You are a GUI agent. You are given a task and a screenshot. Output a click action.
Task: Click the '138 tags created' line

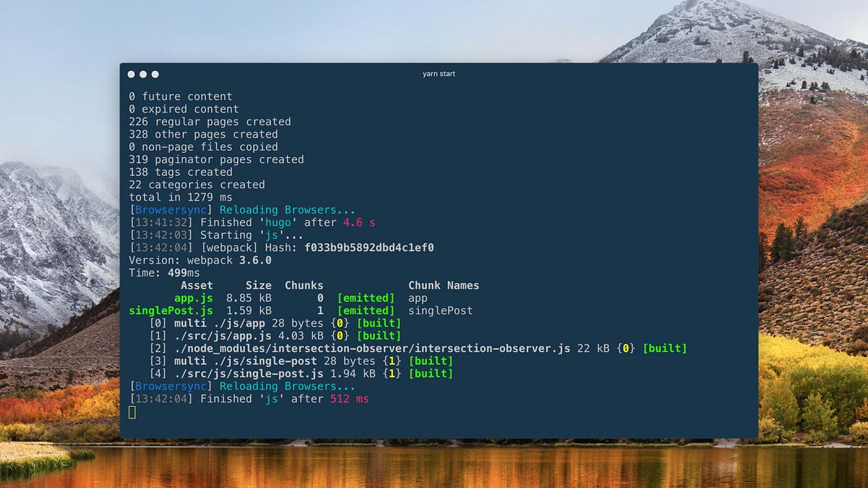coord(181,172)
